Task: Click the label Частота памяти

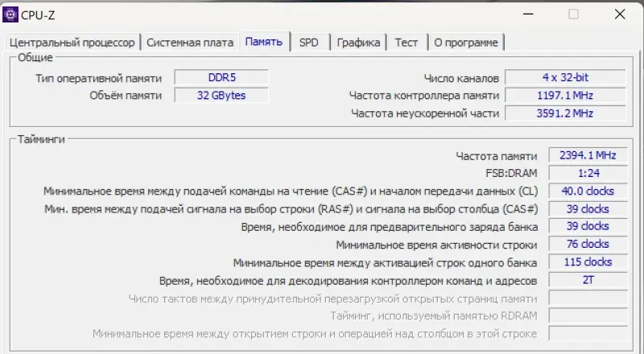Action: [x=496, y=156]
